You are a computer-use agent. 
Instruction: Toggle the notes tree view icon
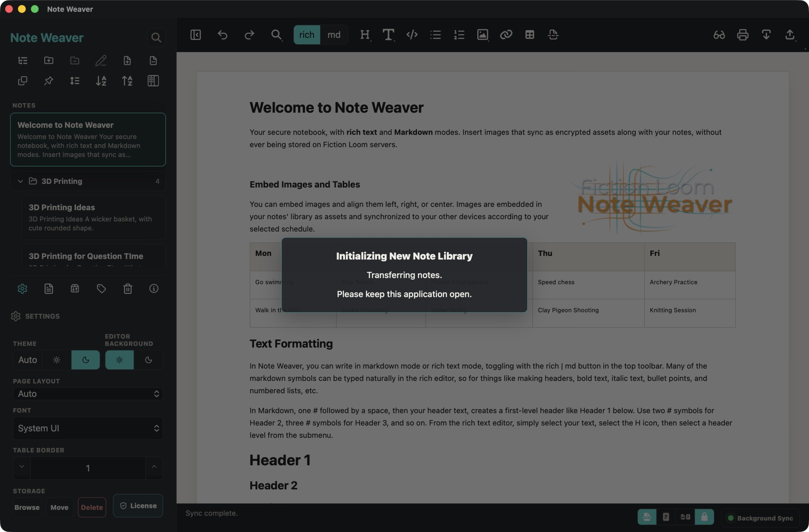click(x=22, y=60)
